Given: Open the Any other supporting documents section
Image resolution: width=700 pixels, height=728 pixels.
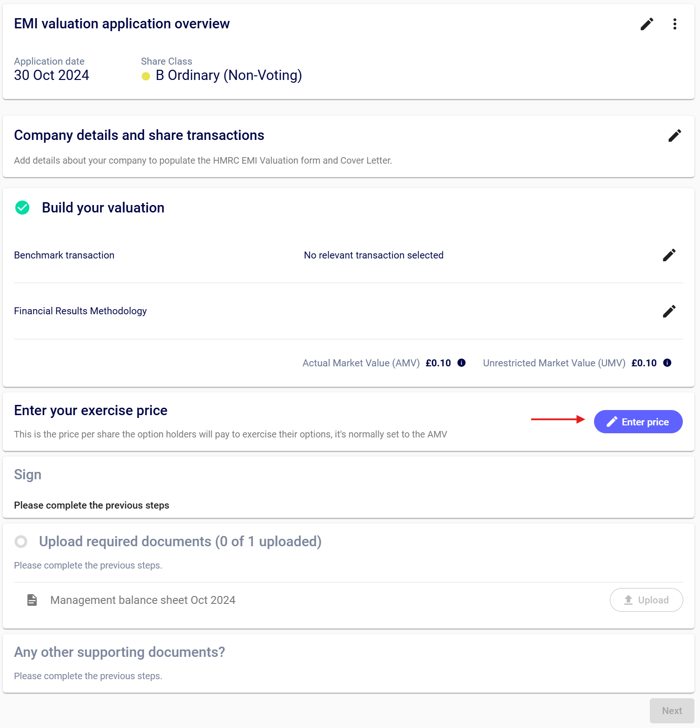Looking at the screenshot, I should coord(119,652).
